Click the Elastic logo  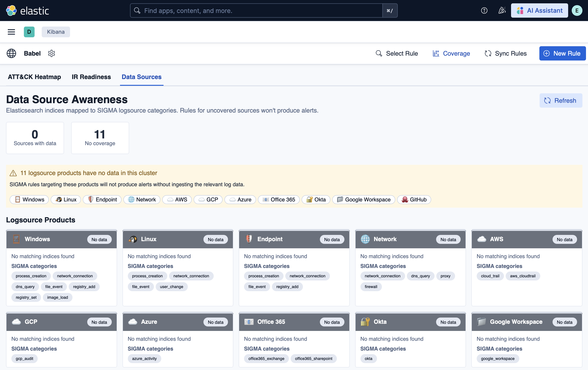27,10
